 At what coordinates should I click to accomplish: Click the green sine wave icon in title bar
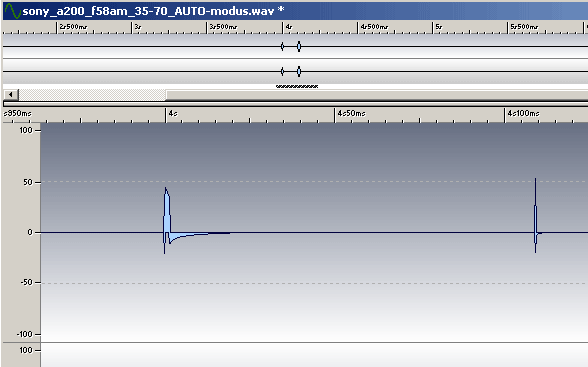tap(12, 10)
